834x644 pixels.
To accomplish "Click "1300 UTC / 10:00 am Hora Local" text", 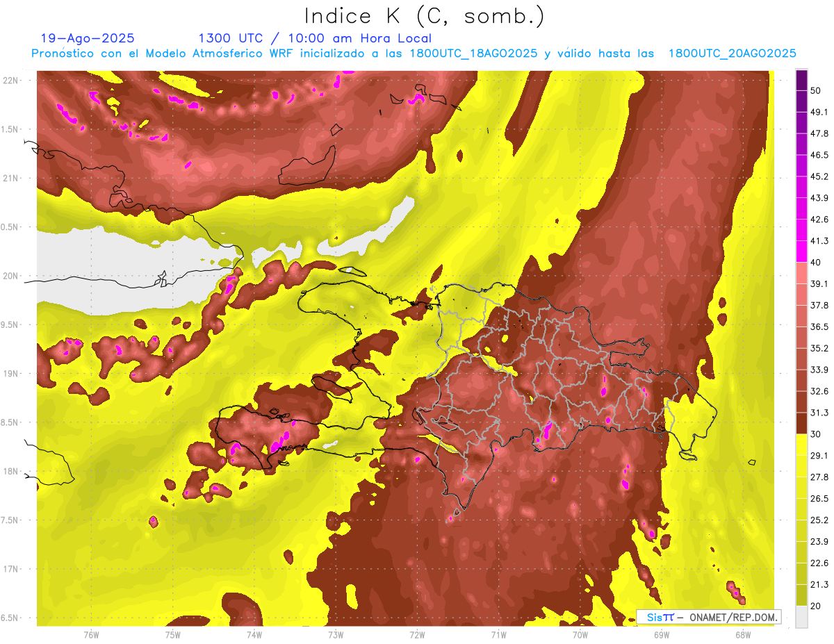I will (x=315, y=38).
